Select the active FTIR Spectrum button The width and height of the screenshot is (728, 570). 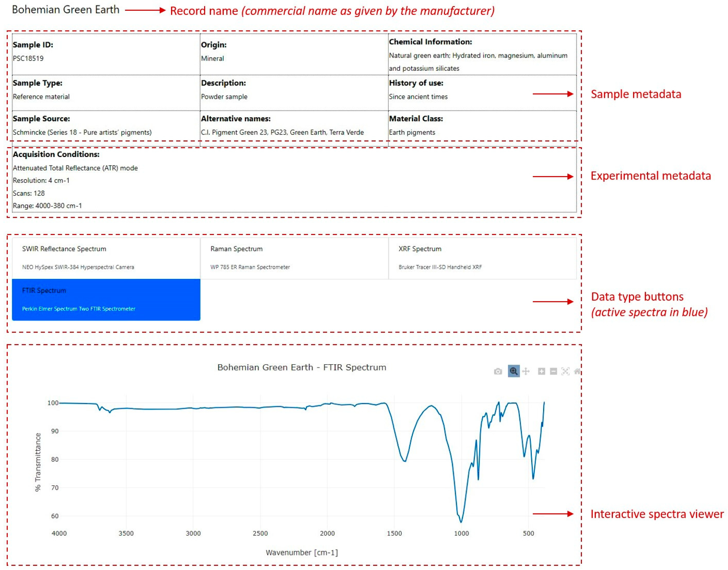pos(106,299)
